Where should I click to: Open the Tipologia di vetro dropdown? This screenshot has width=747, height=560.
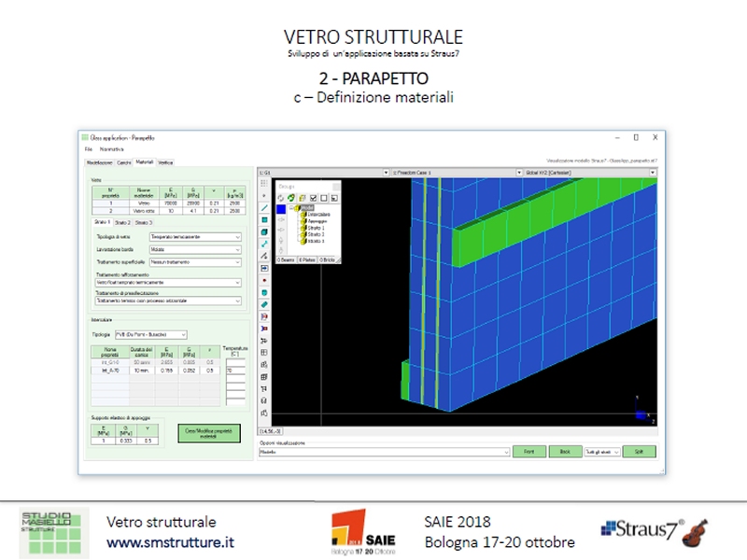[x=195, y=237]
